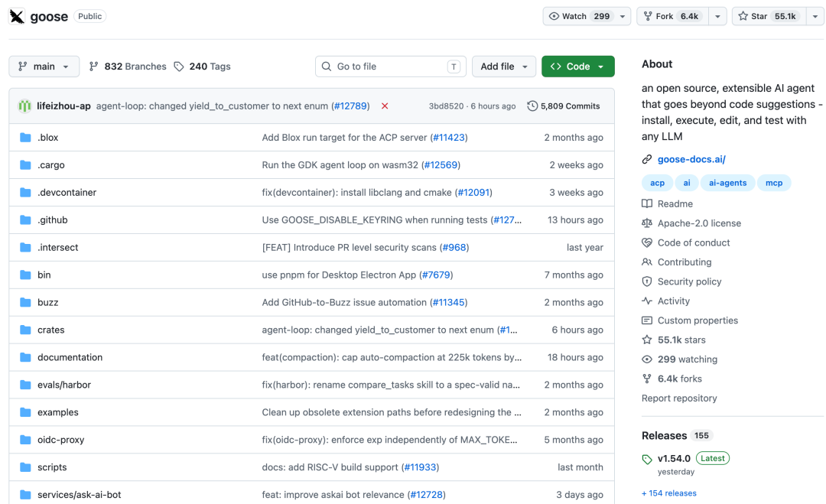826x504 pixels.
Task: Open the lifeizhou-ap author link
Action: point(63,106)
